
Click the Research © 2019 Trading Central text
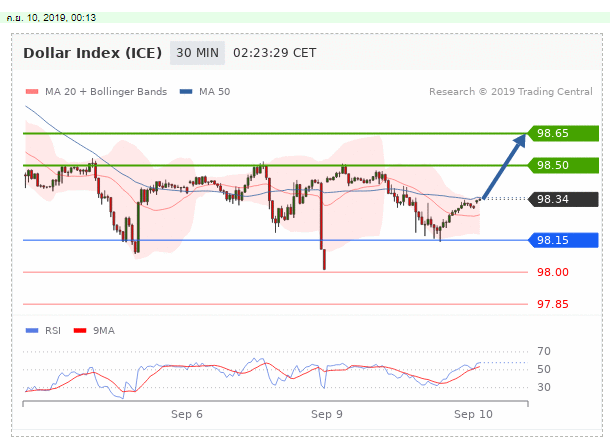point(511,92)
